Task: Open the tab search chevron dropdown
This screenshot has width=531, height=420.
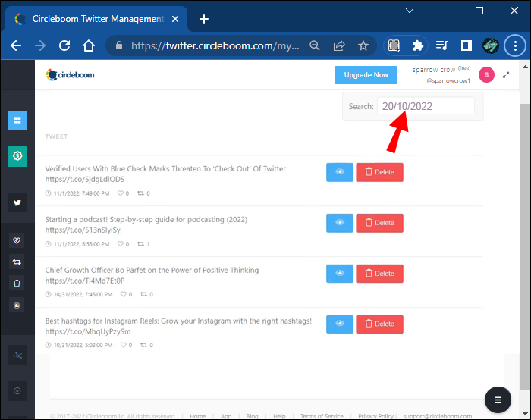Action: 410,11
